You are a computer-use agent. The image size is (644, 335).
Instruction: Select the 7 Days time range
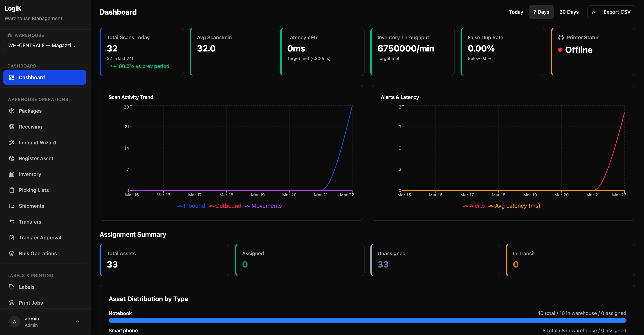(541, 12)
